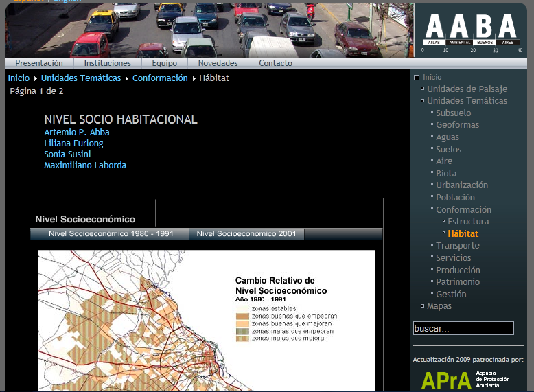Select Inicio in the sidebar tree
The width and height of the screenshot is (534, 392).
432,77
